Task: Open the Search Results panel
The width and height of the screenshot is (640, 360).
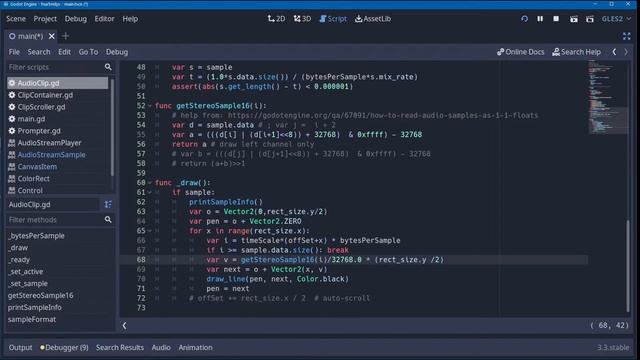Action: [x=120, y=347]
